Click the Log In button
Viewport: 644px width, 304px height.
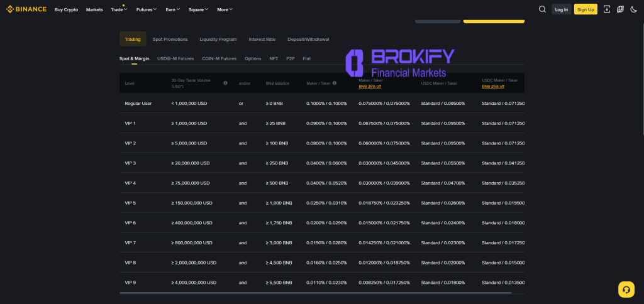[x=561, y=9]
